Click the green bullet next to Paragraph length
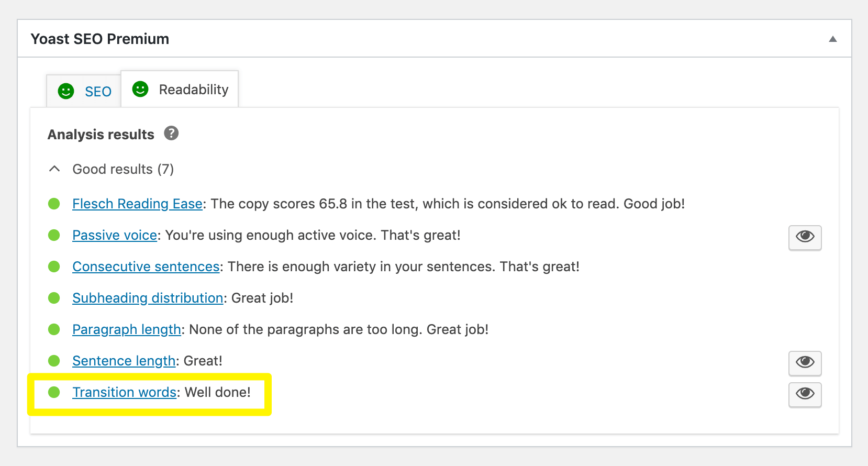This screenshot has height=466, width=868. (x=54, y=329)
